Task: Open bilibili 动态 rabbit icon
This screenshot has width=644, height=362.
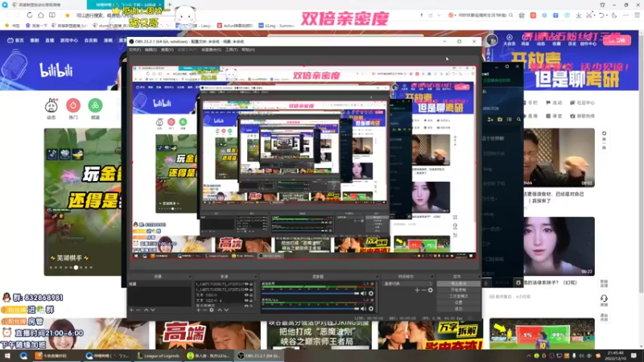Action: pos(52,106)
